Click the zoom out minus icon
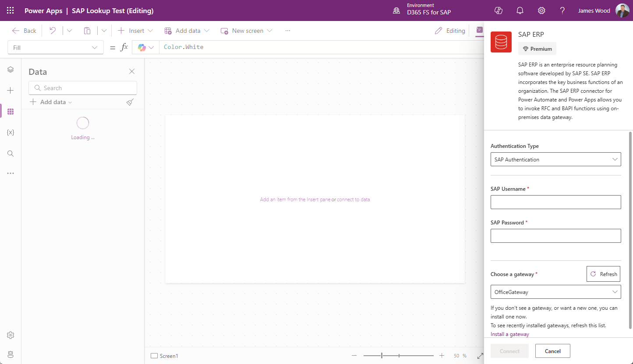Viewport: 633px width, 364px height. point(354,356)
